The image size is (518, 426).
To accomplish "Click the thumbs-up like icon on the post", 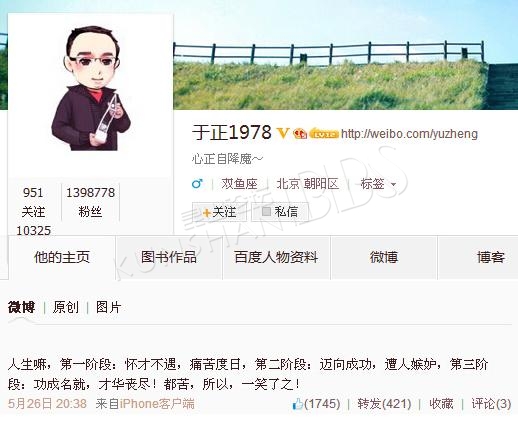I will click(x=297, y=404).
